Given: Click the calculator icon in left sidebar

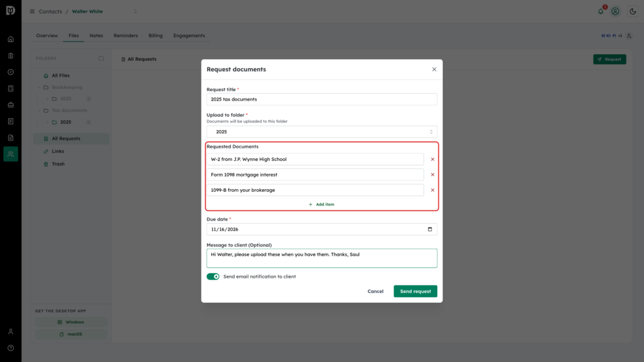Looking at the screenshot, I should click(11, 89).
